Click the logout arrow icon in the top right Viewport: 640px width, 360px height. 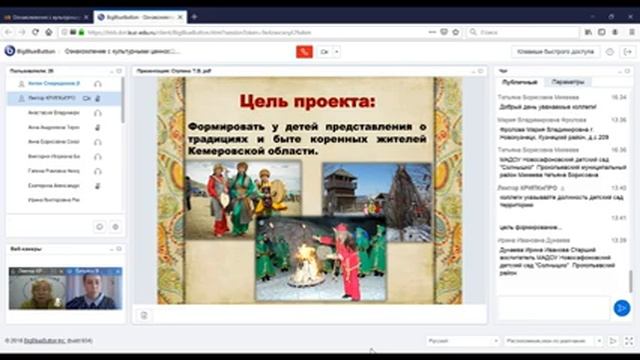click(x=627, y=52)
